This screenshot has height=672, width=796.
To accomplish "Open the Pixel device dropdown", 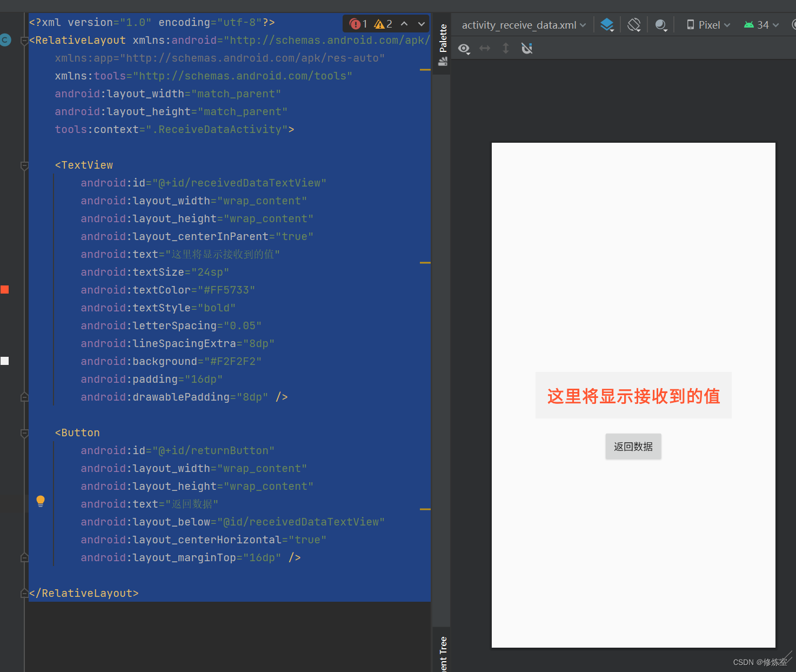I will click(708, 25).
